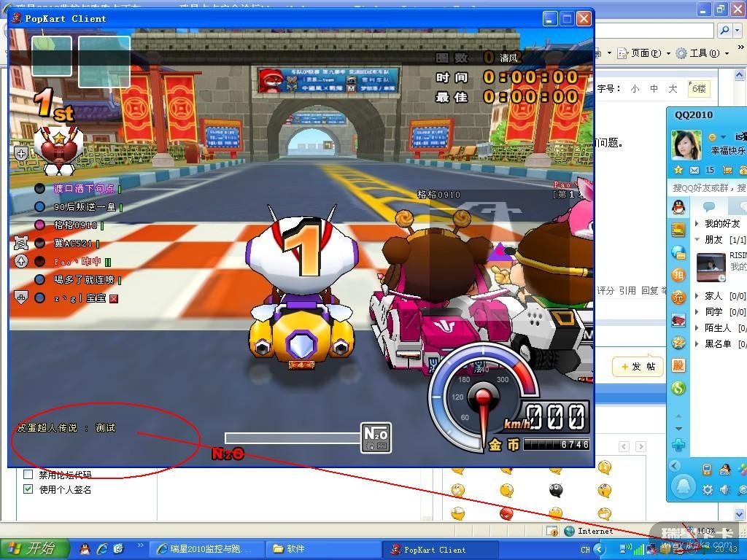The height and width of the screenshot is (560, 747).
Task: Check the 禁用论坛代码 checkbox
Action: pos(28,474)
